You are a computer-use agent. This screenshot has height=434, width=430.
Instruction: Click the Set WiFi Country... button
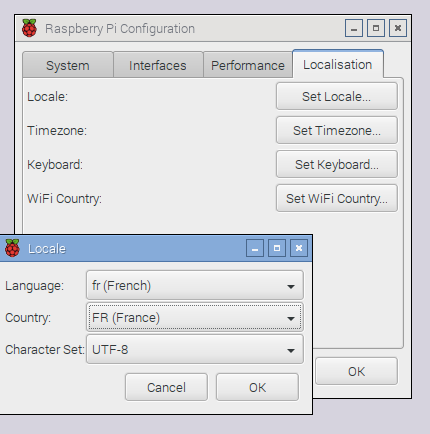pyautogui.click(x=337, y=198)
